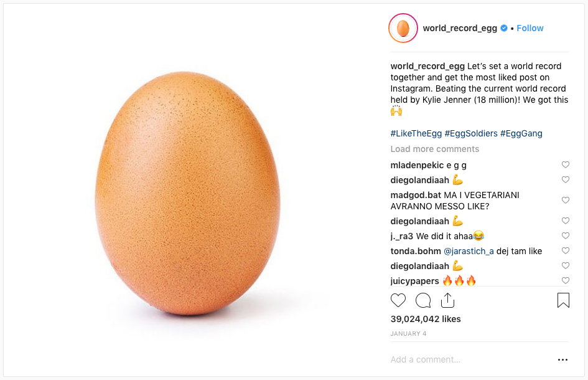Like mladenpekic's comment
The width and height of the screenshot is (588, 380).
pyautogui.click(x=566, y=164)
